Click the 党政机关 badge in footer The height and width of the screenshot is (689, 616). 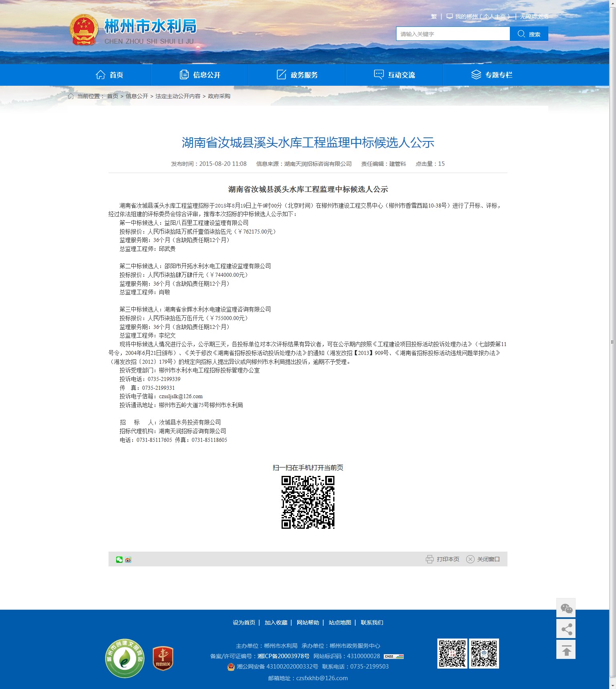pyautogui.click(x=163, y=658)
